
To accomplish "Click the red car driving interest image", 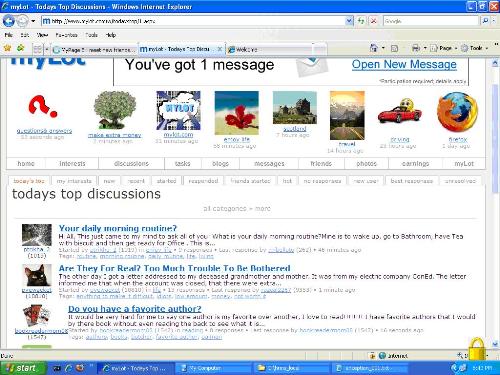I will (x=399, y=111).
